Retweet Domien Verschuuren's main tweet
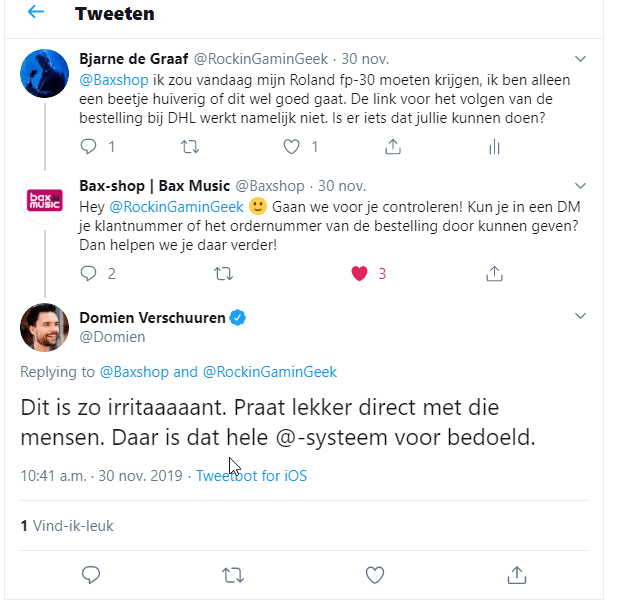621x600 pixels. tap(232, 574)
